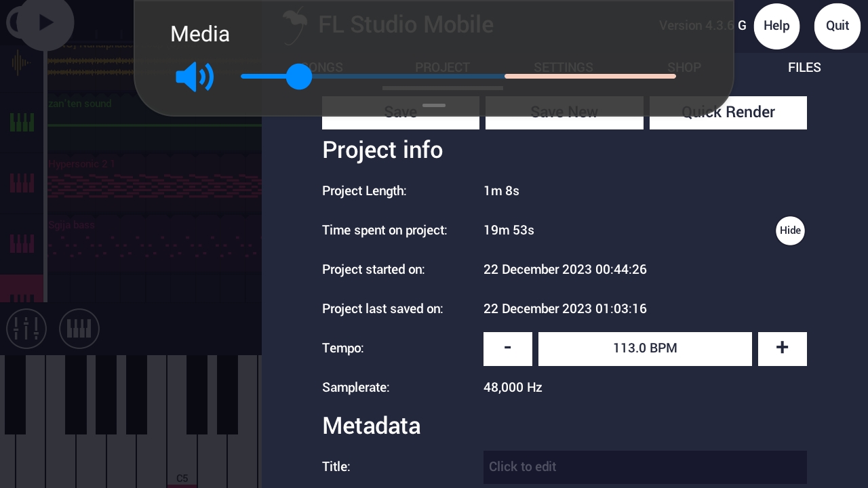Click the zan'ten sound track clip
This screenshot has height=488, width=868.
coord(155,123)
